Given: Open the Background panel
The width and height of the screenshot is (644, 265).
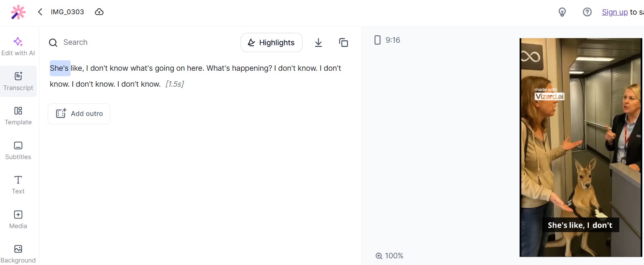Looking at the screenshot, I should click(18, 254).
